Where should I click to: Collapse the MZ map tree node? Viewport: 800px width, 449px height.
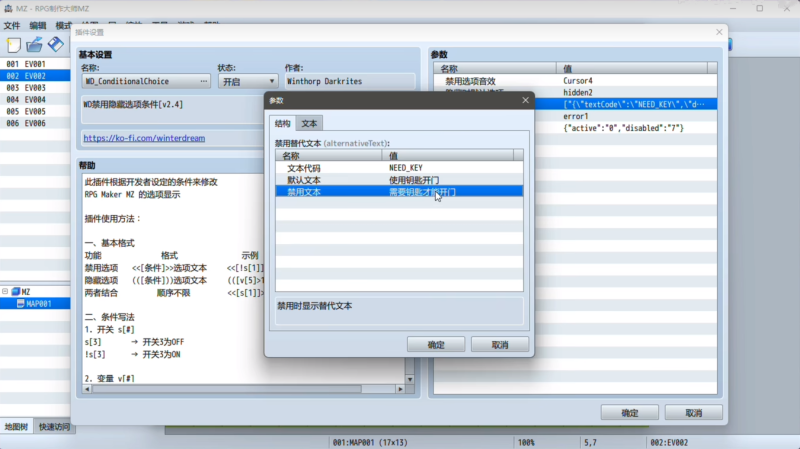tap(5, 291)
